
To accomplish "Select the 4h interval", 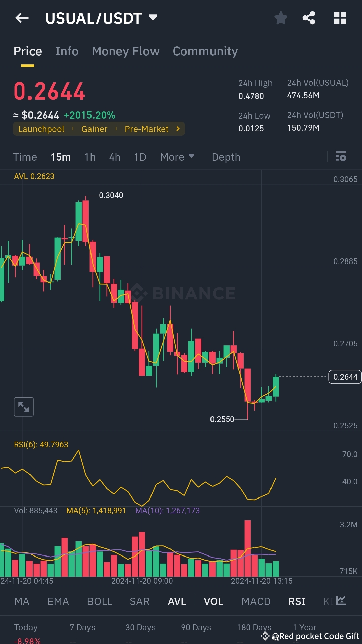I will 115,157.
